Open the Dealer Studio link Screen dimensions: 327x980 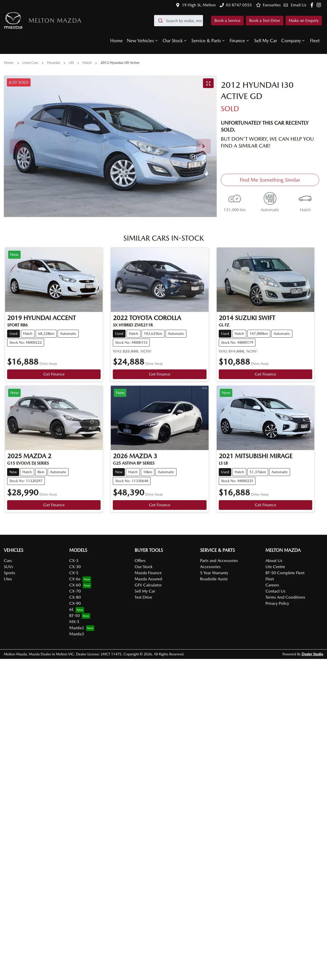pos(312,654)
